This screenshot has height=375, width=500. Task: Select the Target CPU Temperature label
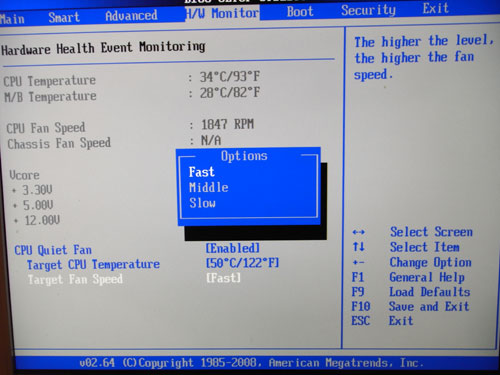point(93,265)
